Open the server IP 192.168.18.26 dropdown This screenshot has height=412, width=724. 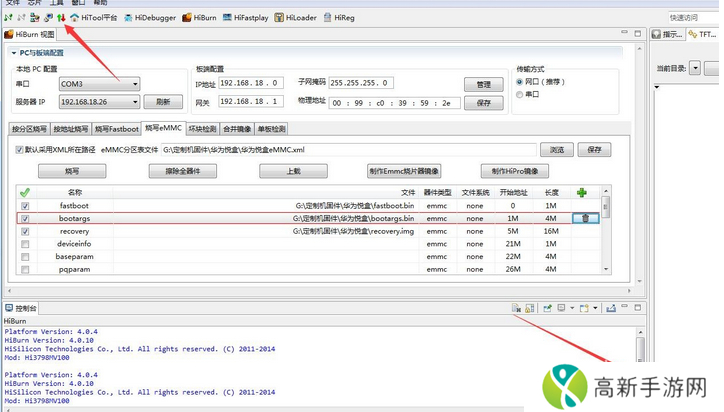(x=135, y=102)
